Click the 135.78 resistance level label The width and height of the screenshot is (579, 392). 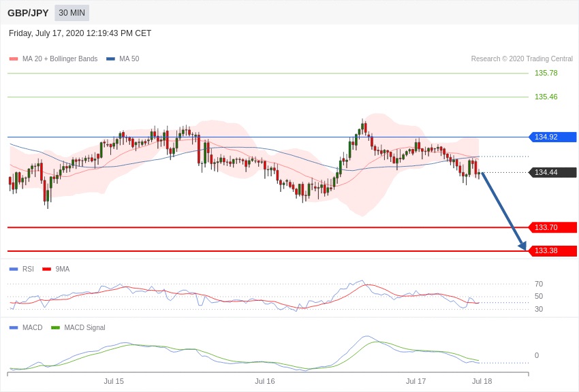tap(546, 73)
